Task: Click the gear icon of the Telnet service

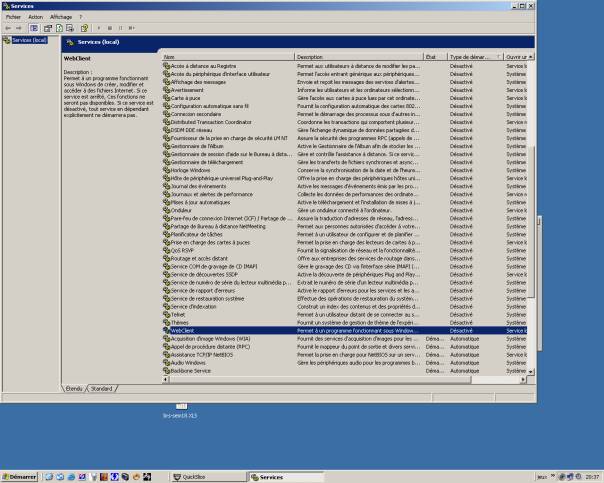Action: (166, 315)
